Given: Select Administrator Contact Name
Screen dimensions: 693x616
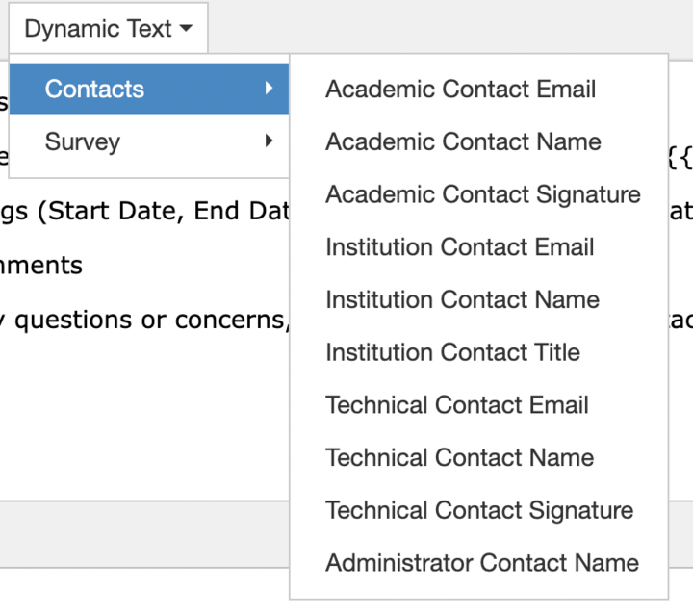Looking at the screenshot, I should click(x=481, y=563).
